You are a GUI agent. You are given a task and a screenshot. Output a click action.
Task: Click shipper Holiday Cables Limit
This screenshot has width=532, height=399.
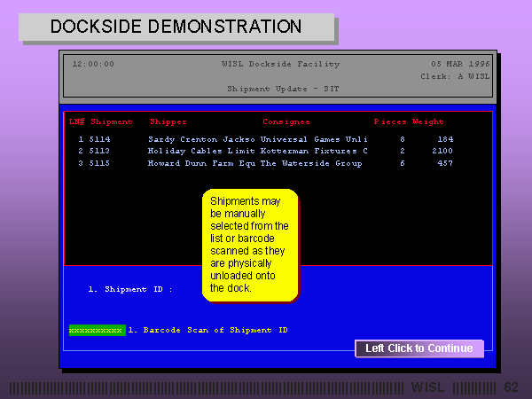pyautogui.click(x=201, y=151)
